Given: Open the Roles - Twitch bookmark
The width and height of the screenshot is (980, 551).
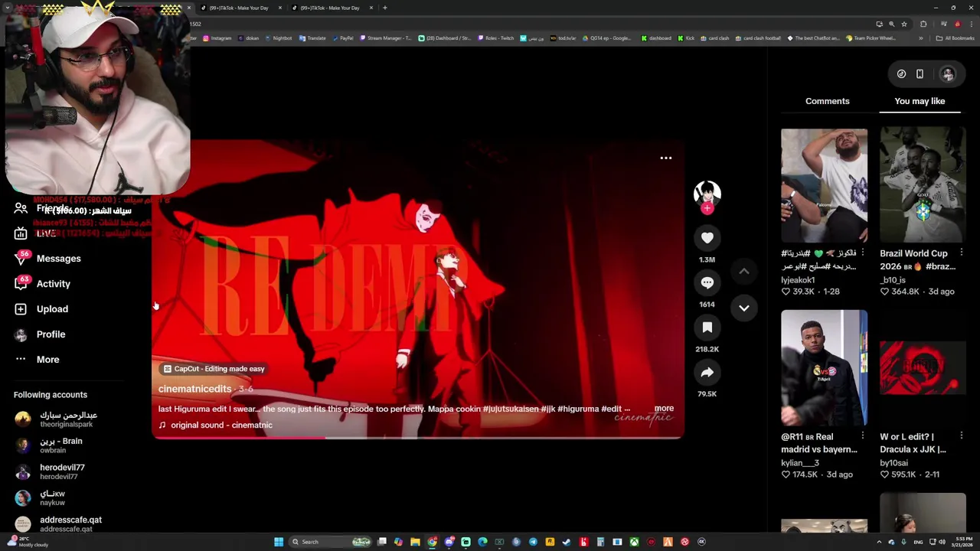Looking at the screenshot, I should tap(495, 38).
